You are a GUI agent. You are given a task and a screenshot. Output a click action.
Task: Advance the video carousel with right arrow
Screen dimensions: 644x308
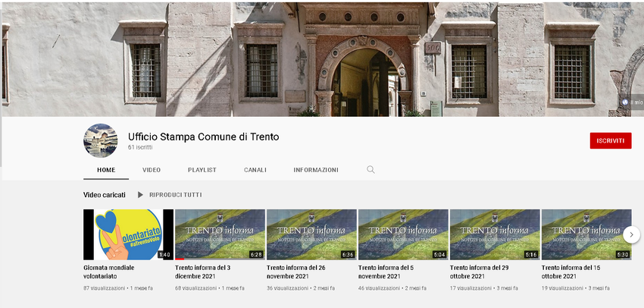(631, 235)
